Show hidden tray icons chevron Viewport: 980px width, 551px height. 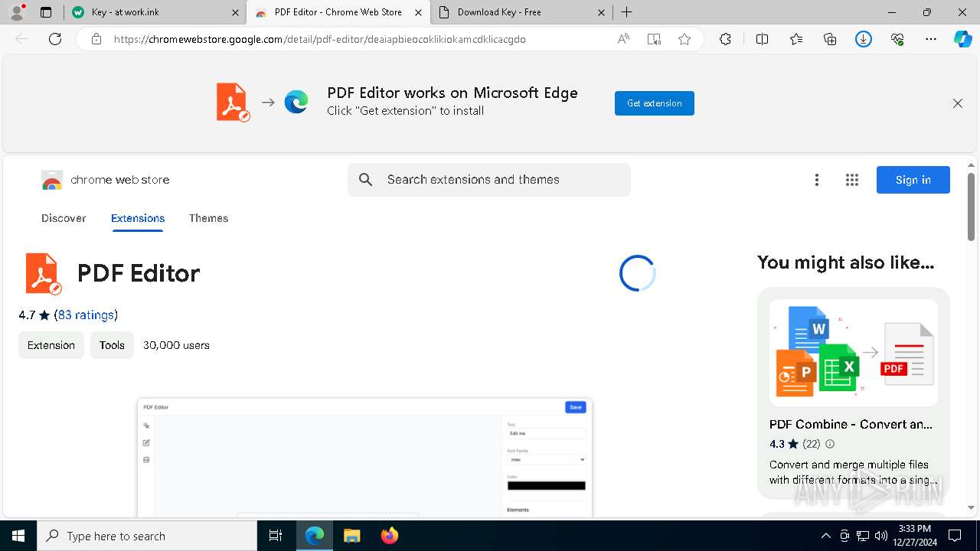point(825,536)
